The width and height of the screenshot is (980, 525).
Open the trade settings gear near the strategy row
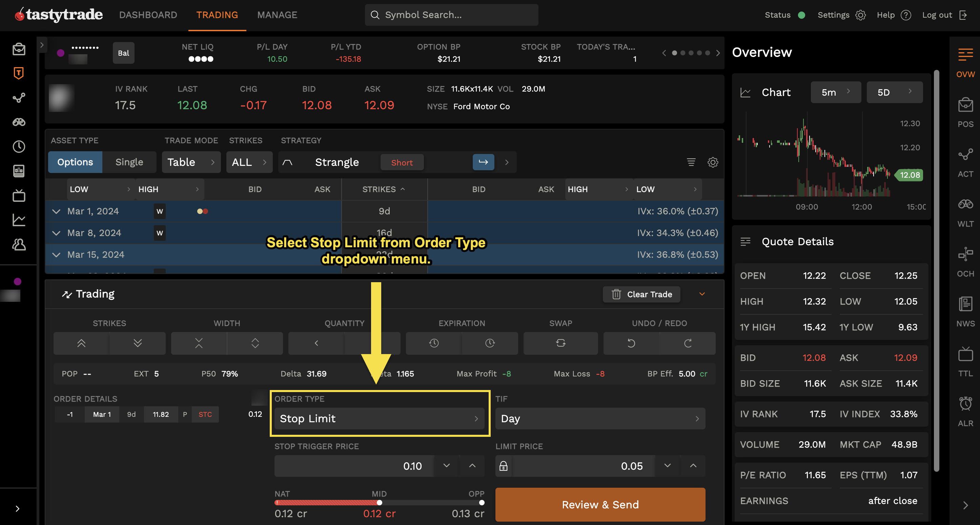tap(713, 162)
